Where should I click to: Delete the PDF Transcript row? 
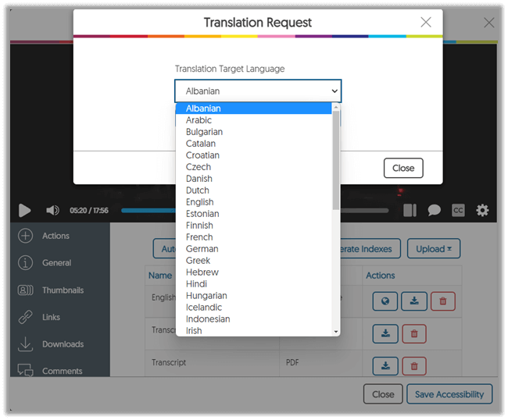[414, 365]
